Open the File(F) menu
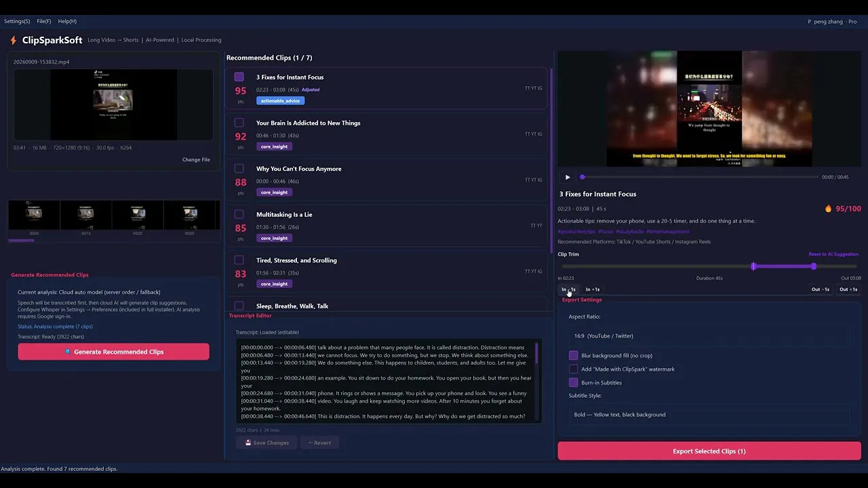Viewport: 868px width, 488px height. [x=44, y=21]
